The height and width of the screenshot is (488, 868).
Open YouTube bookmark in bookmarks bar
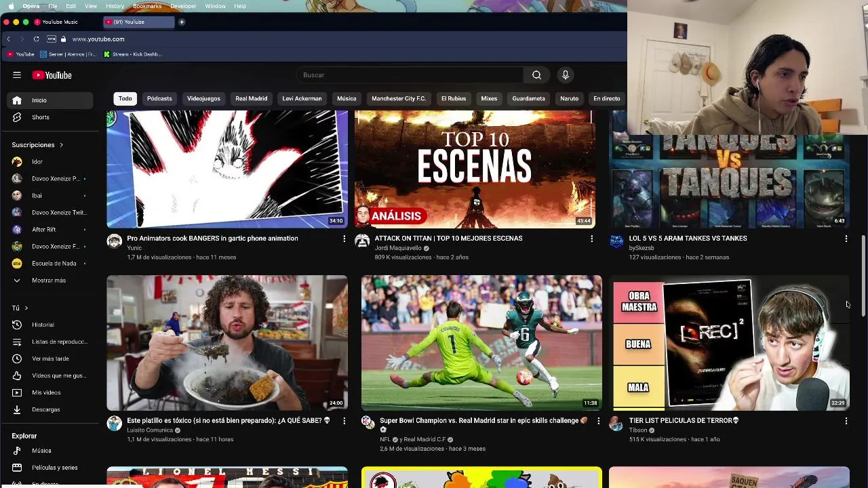coord(20,54)
